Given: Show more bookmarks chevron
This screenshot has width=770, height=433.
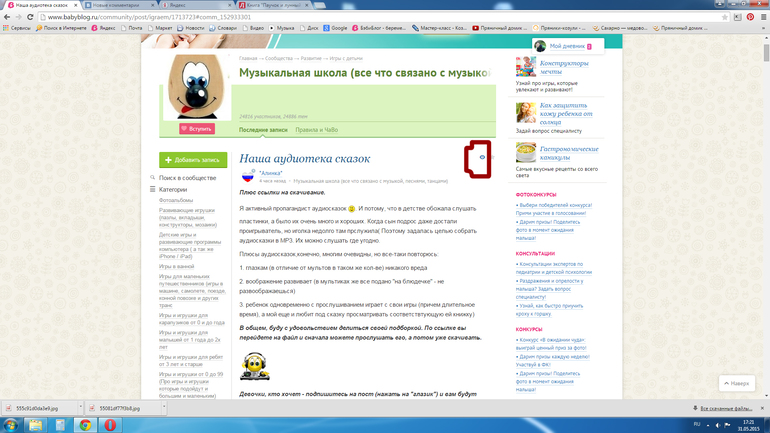Looking at the screenshot, I should tap(764, 28).
